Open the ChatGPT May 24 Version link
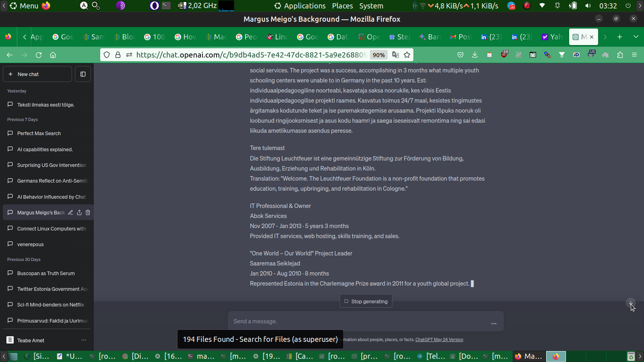Image resolution: width=644 pixels, height=362 pixels. point(439,339)
